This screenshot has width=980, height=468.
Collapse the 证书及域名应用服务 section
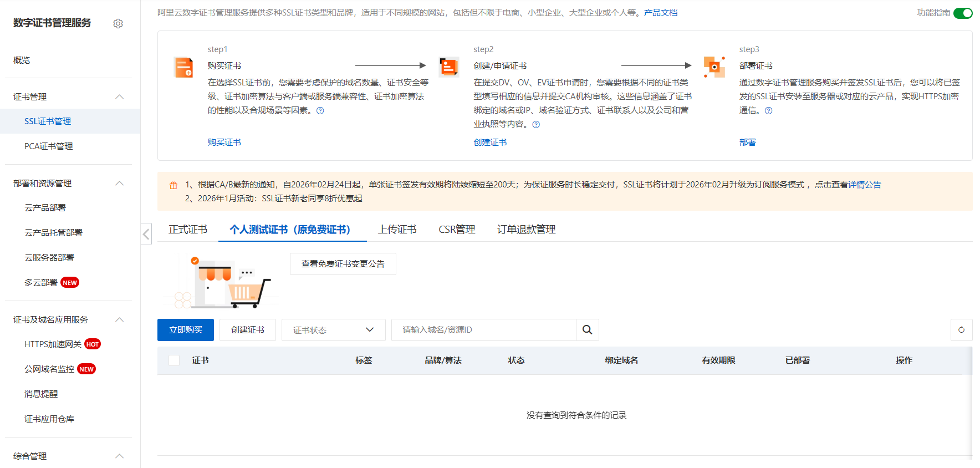pyautogui.click(x=119, y=320)
